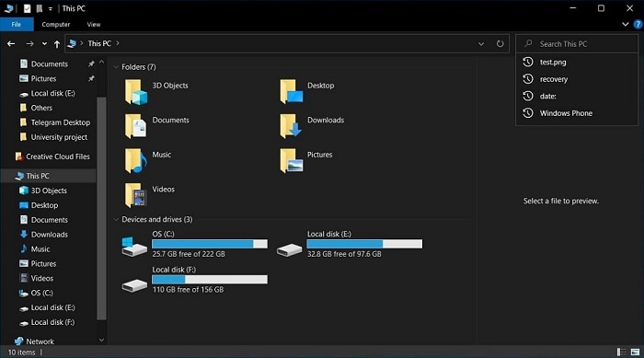
Task: Click the Search This PC field
Action: [x=577, y=43]
